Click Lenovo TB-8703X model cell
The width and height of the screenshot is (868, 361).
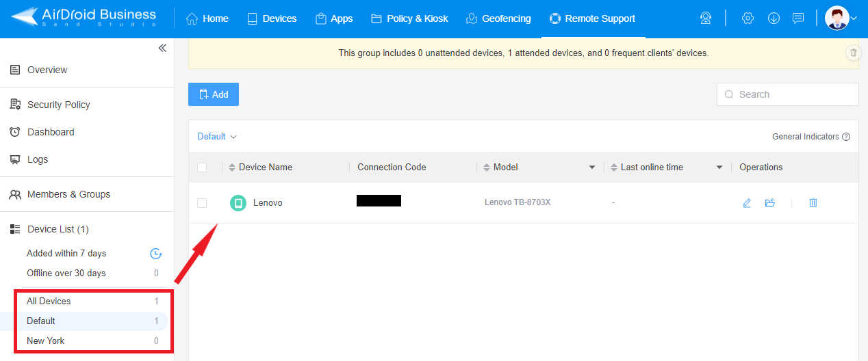point(518,202)
